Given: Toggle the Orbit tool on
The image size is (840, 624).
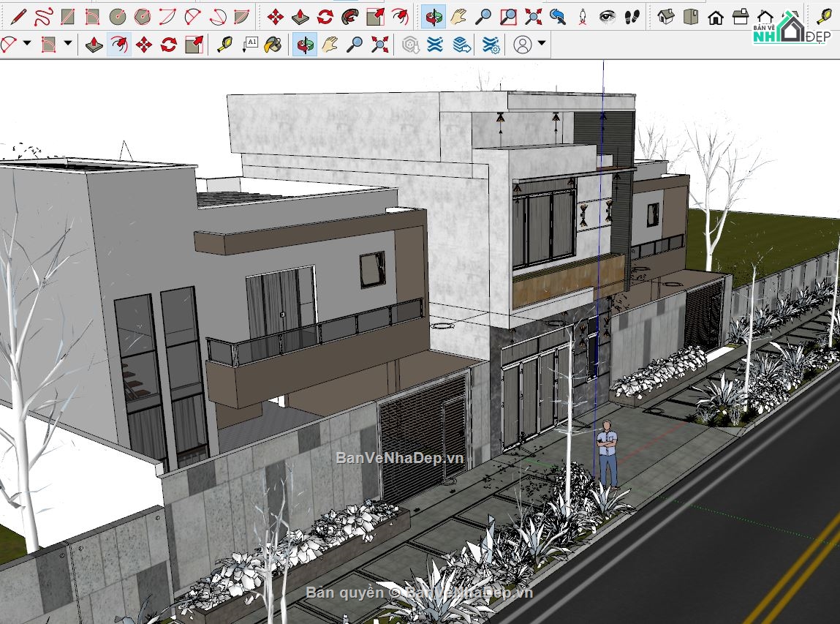Looking at the screenshot, I should [434, 17].
